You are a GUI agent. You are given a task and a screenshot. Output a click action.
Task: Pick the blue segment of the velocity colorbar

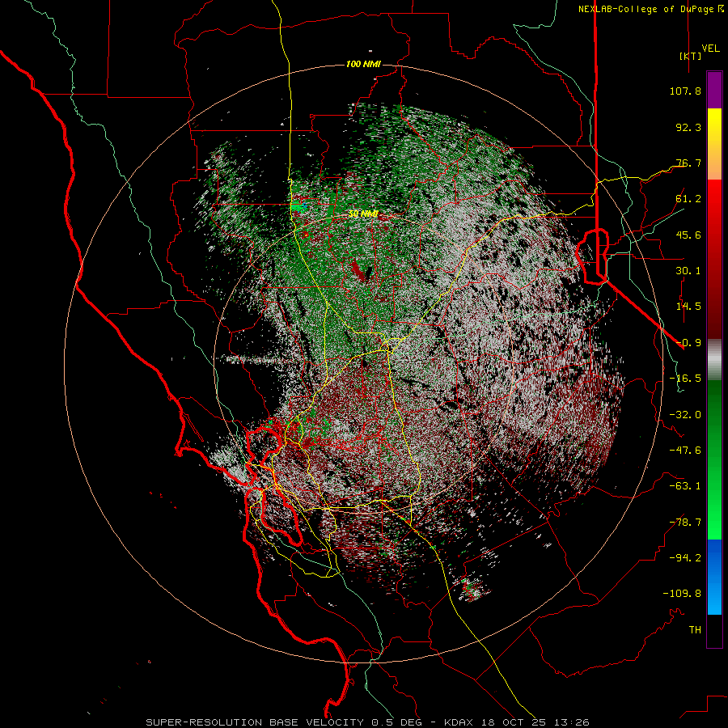coord(714,577)
